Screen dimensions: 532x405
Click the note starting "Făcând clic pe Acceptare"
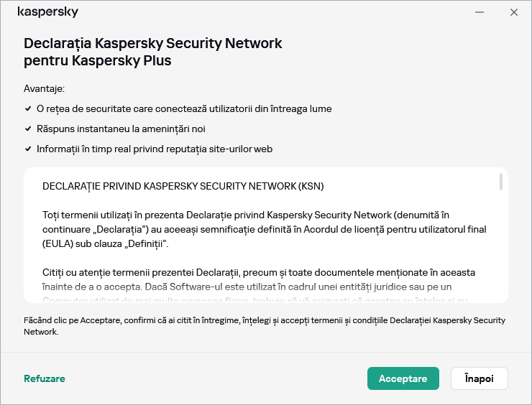click(264, 326)
